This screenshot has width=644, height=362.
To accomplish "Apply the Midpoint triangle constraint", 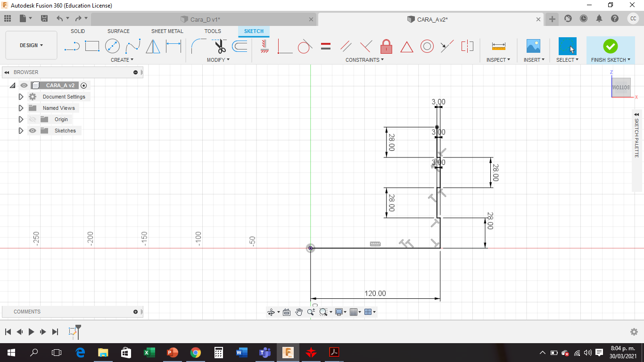I will tap(407, 47).
